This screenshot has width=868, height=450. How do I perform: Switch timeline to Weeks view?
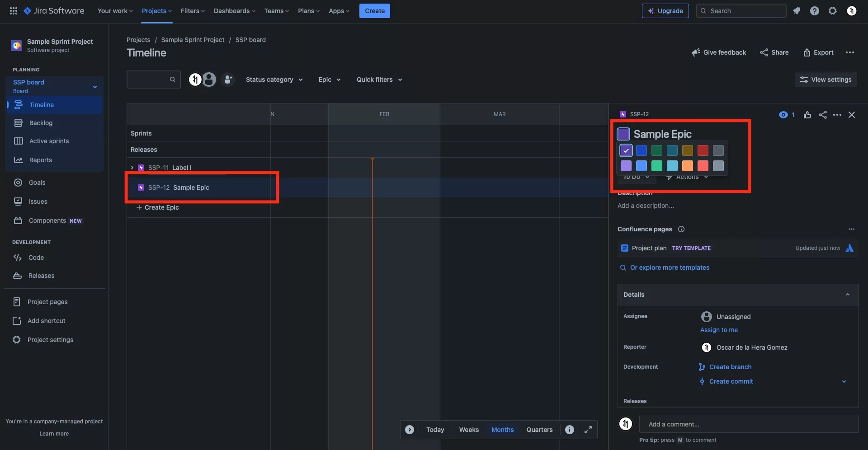pyautogui.click(x=469, y=430)
